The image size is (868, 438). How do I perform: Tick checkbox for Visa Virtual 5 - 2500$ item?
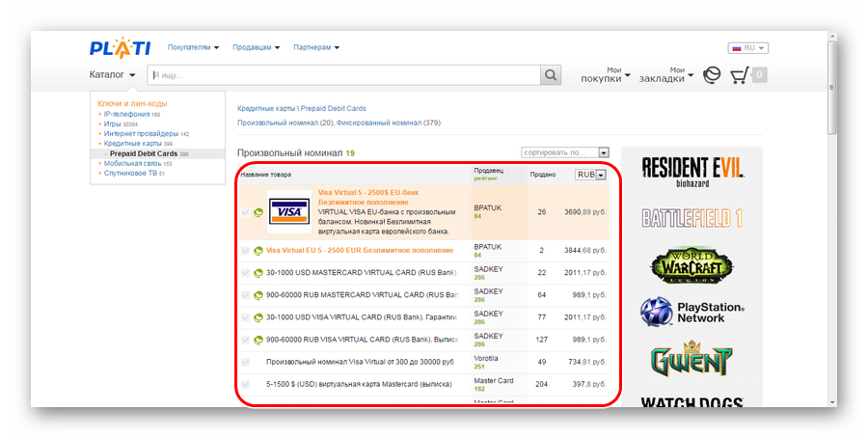[x=245, y=212]
